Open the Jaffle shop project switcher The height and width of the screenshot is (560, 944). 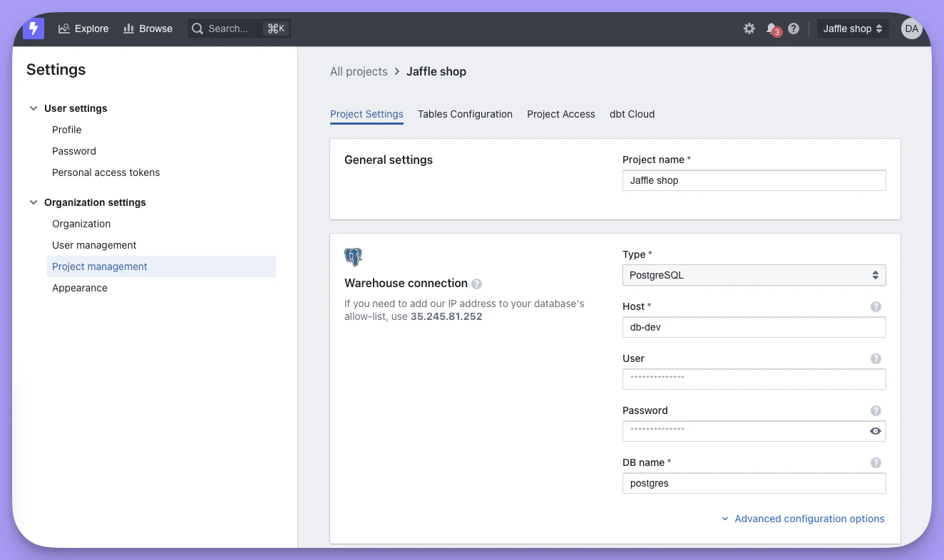pyautogui.click(x=853, y=28)
